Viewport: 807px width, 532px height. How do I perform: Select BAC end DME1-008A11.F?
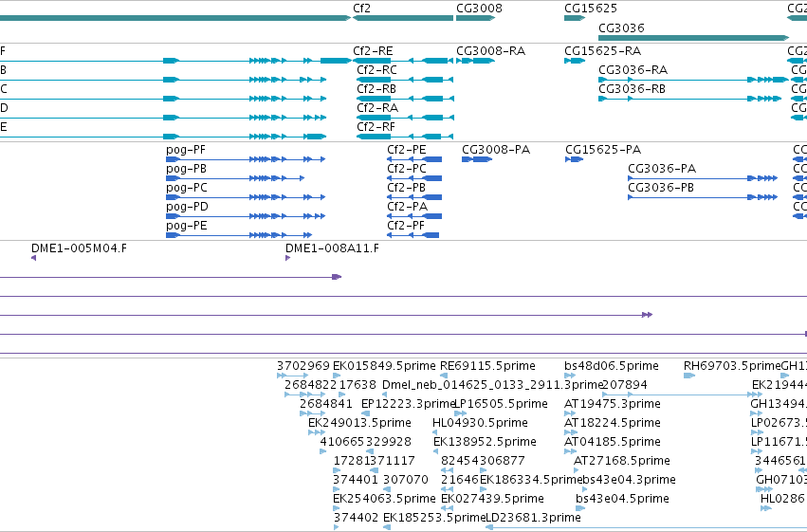287,258
